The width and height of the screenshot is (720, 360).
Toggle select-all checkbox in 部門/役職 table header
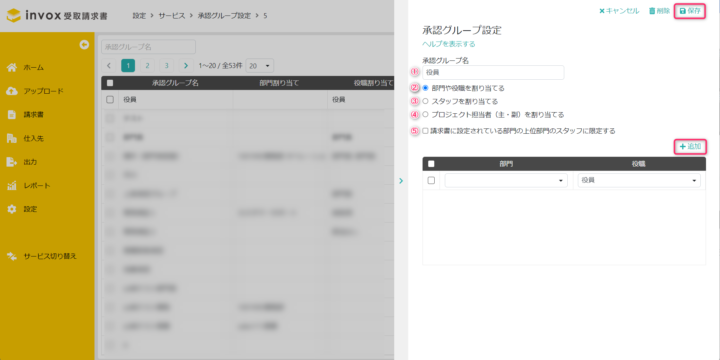pos(431,164)
